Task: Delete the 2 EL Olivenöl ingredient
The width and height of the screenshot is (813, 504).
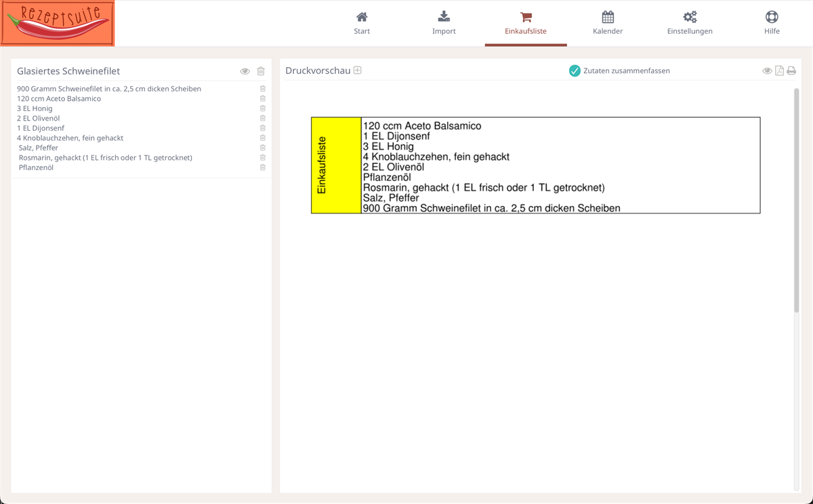Action: 263,118
